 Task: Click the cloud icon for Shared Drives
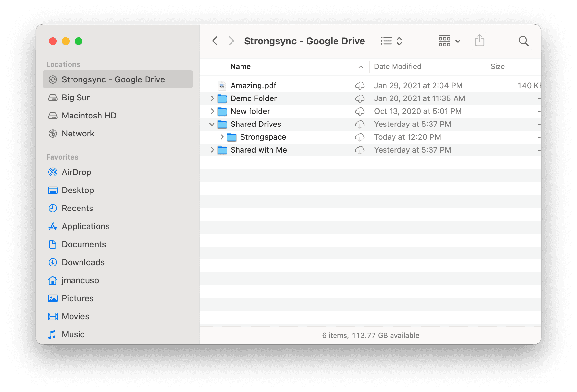[360, 124]
